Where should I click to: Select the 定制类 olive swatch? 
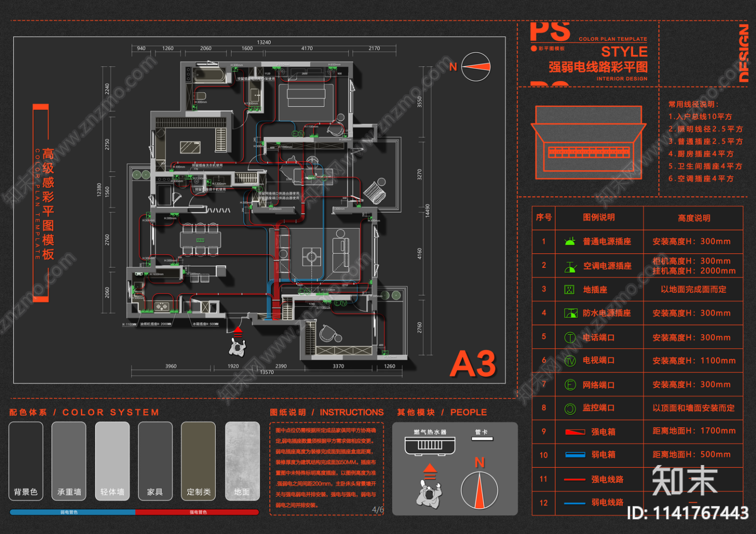coord(198,461)
